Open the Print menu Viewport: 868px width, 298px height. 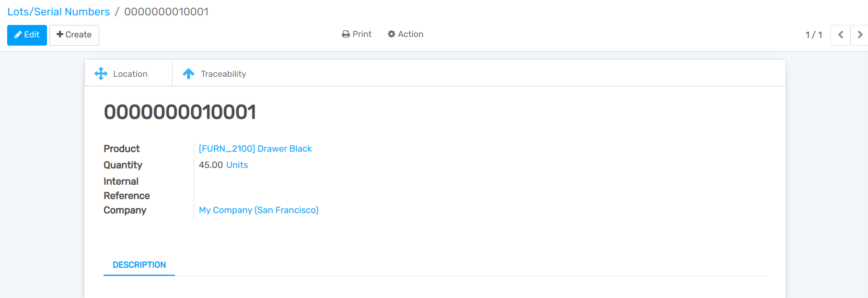coord(357,34)
